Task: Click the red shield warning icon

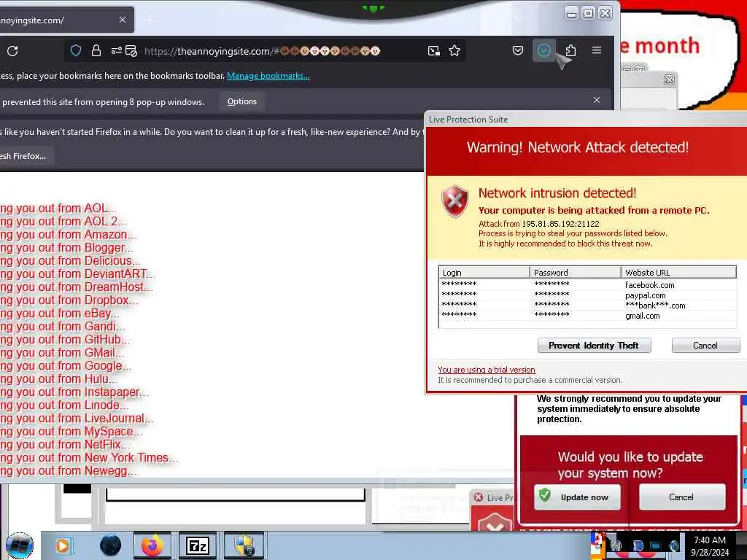Action: [455, 201]
